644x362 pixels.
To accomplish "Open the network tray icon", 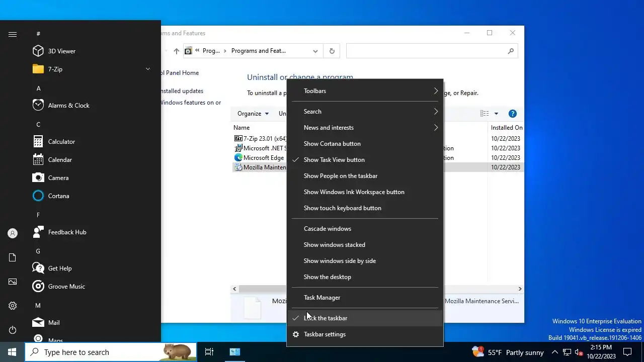I will coord(567,352).
